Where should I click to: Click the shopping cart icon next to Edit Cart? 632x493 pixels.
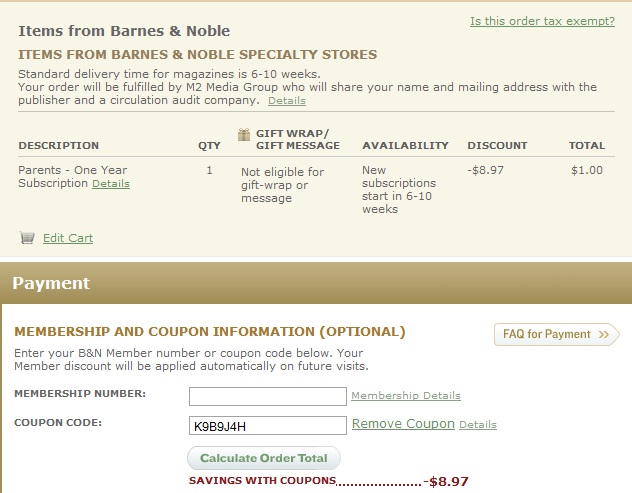[x=27, y=238]
